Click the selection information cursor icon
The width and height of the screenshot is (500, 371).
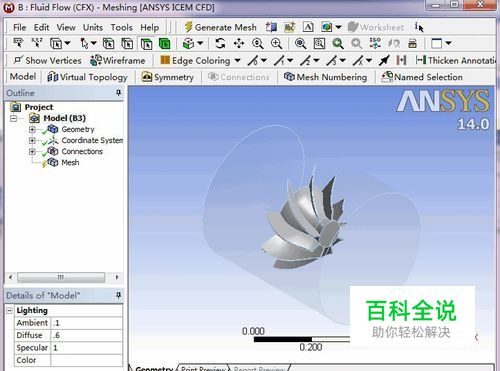[x=419, y=27]
